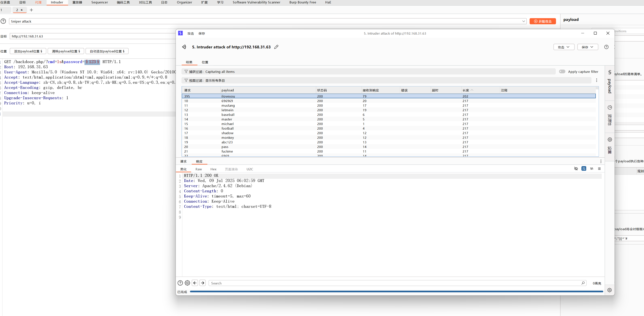Sort results by 接收到响应 column header
The width and height of the screenshot is (644, 316).
coord(381,90)
